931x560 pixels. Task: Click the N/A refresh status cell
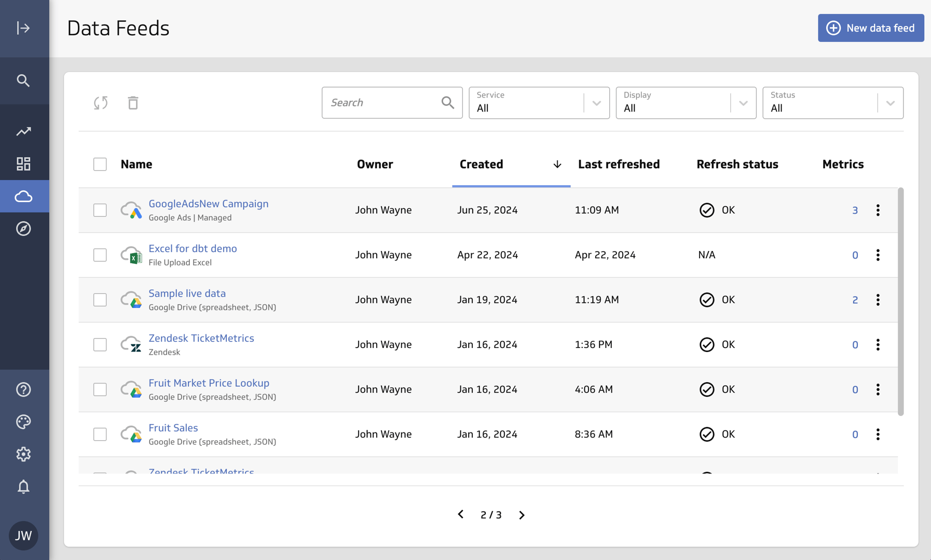pos(707,255)
